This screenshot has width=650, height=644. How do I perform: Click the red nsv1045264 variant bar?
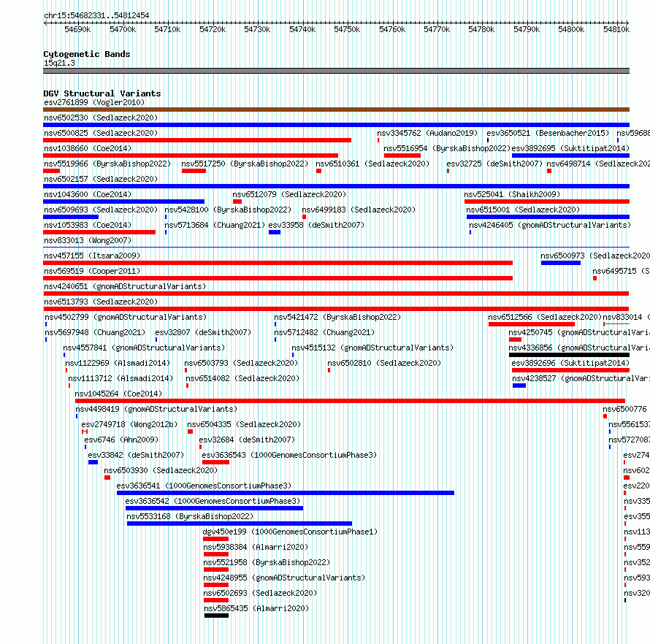click(350, 401)
